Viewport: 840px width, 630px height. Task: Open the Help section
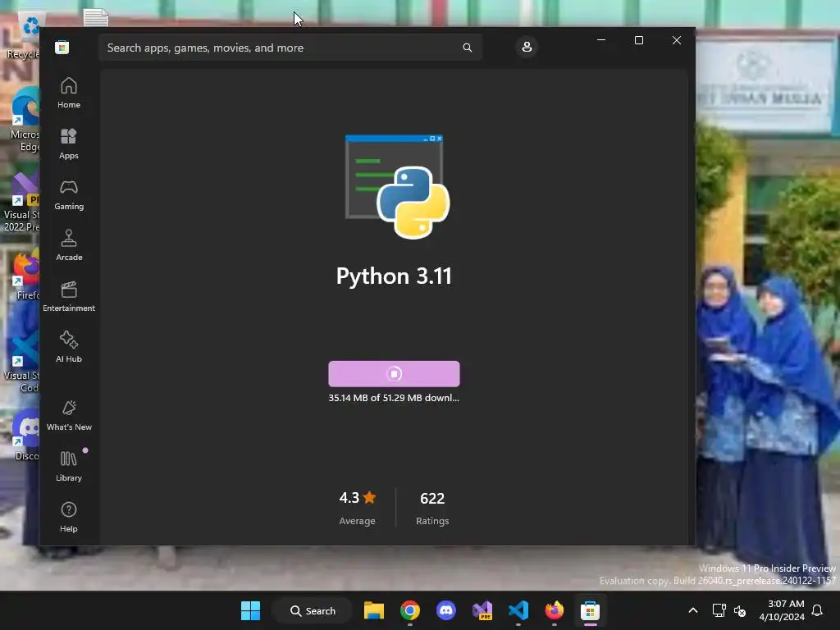pos(69,517)
